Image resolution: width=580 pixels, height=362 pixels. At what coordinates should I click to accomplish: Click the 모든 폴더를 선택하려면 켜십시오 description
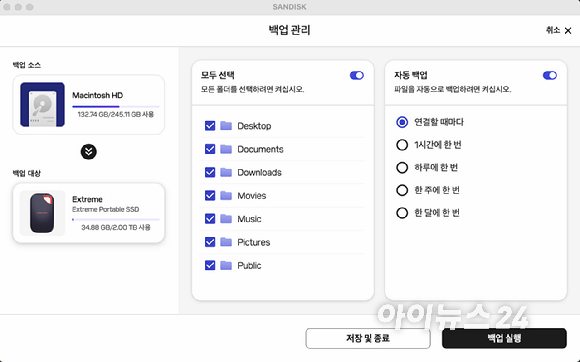253,89
